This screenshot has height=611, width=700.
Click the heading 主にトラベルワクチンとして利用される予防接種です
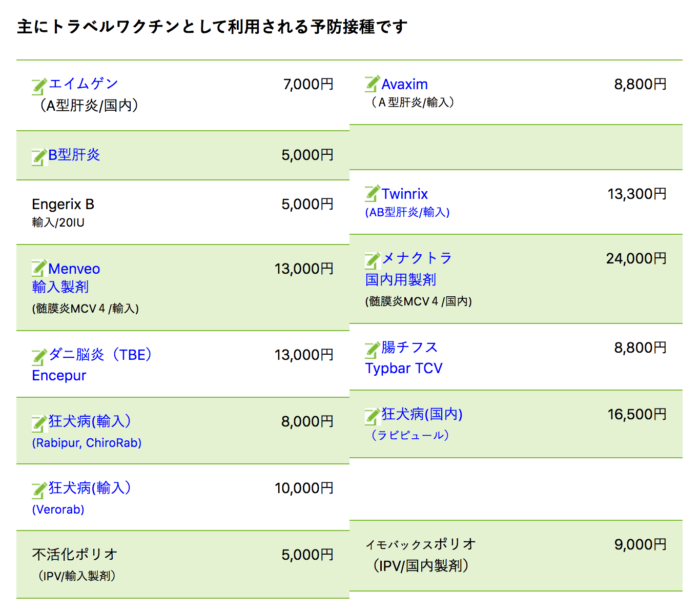212,27
